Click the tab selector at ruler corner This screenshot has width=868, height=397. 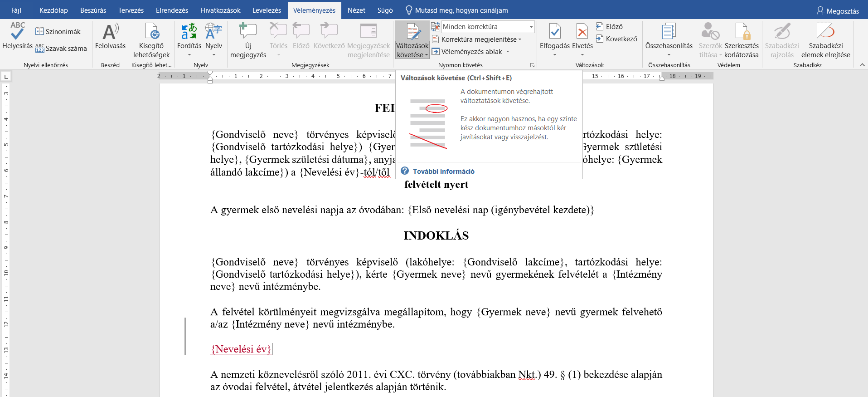(x=6, y=76)
